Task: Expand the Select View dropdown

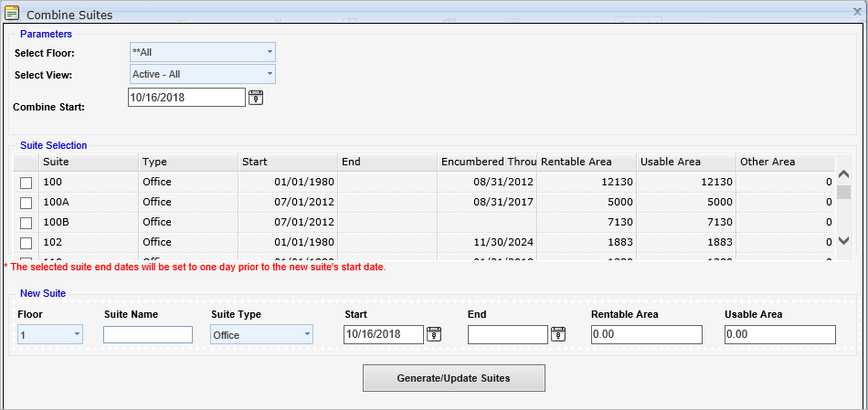Action: pos(203,74)
